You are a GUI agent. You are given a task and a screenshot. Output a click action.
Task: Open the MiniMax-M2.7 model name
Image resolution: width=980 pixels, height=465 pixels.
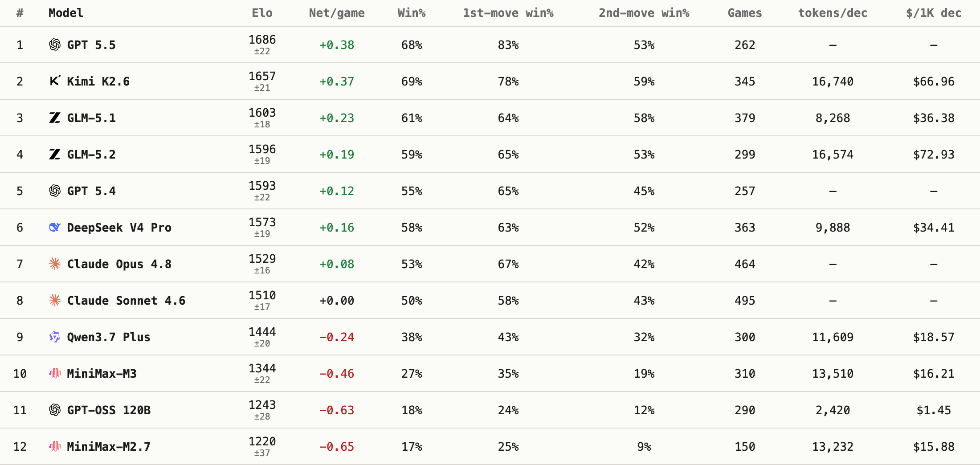point(109,446)
